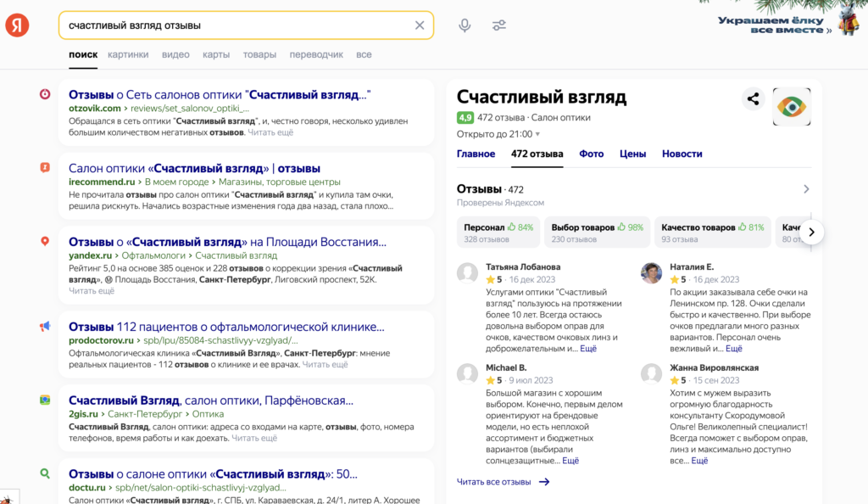Click the Yandex logo
Screen dimensions: 868x504
click(x=16, y=25)
